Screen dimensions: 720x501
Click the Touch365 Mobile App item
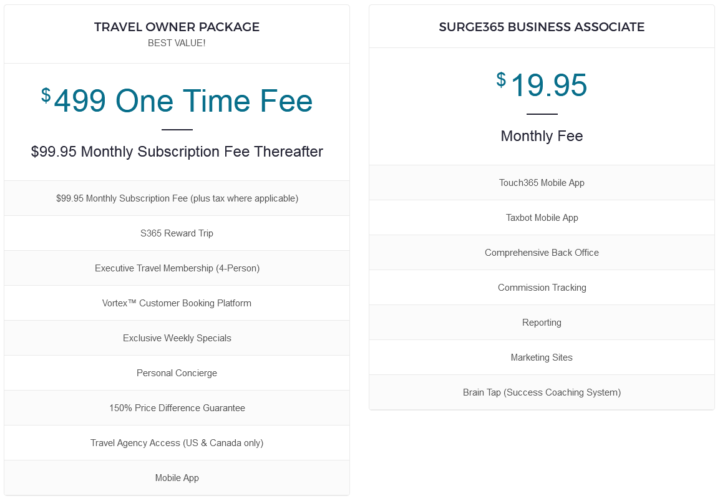(x=541, y=183)
